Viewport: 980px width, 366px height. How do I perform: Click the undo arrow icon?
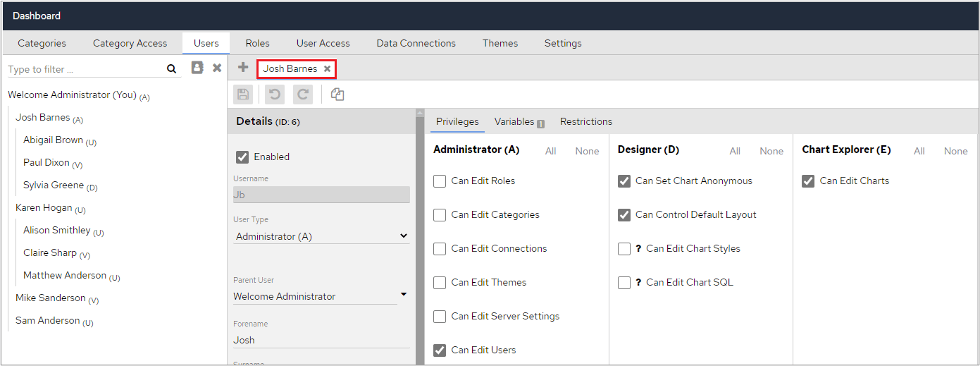275,94
